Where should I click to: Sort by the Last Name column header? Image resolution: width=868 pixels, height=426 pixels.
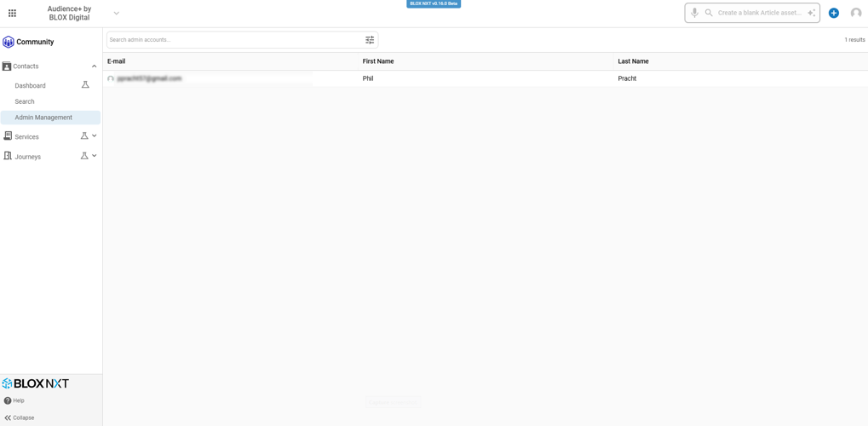[x=633, y=61]
